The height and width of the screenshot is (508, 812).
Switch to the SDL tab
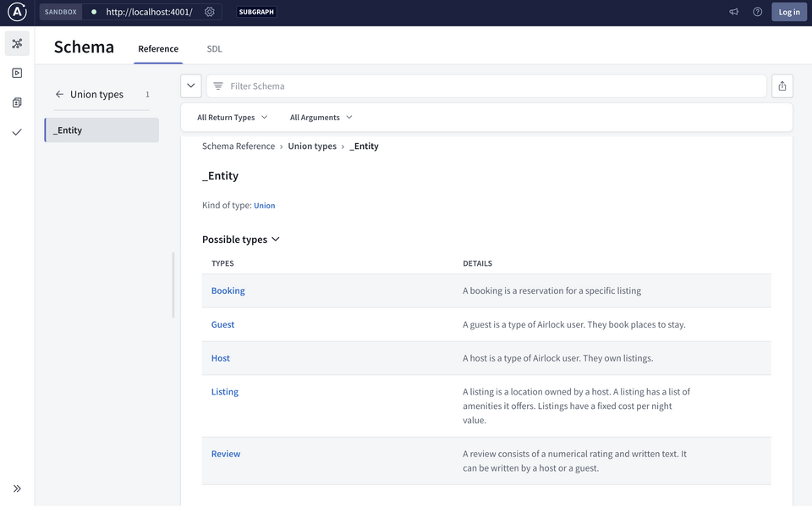coord(214,49)
